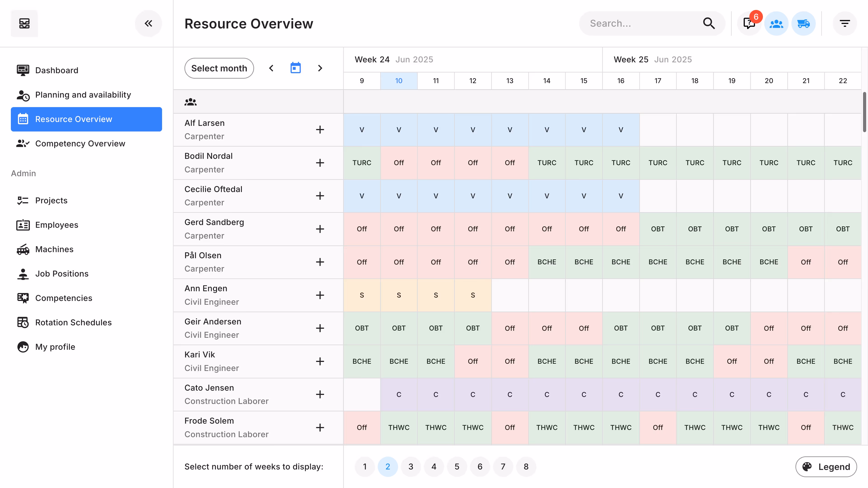Select 4 weeks to display
Screen dimensions: 868x488
434,467
